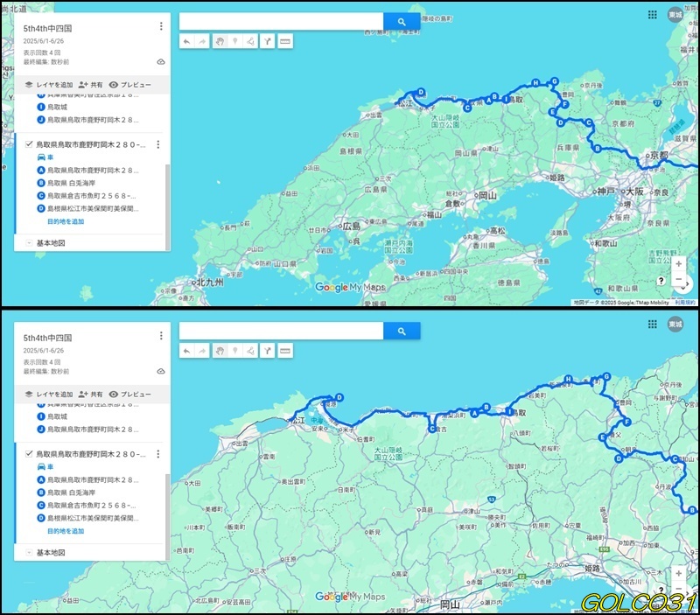Expand the 基本地図 arrow in the upper panel

click(29, 243)
